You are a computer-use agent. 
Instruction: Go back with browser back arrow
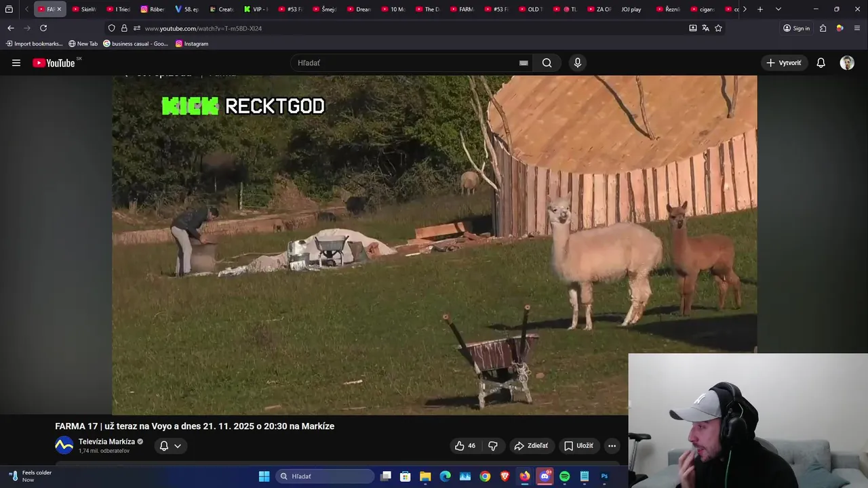pyautogui.click(x=10, y=28)
